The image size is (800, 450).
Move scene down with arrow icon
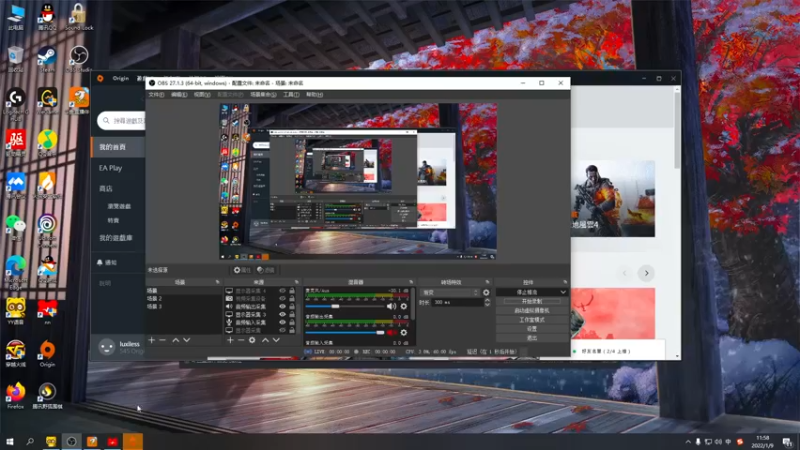pos(187,340)
